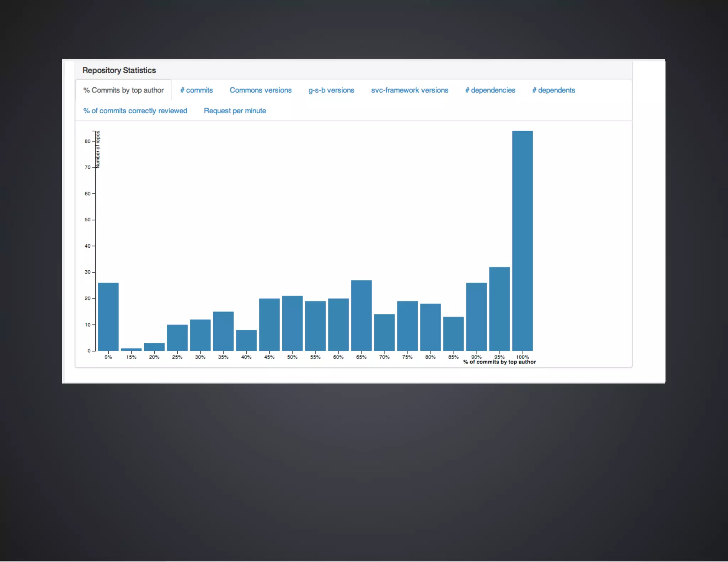
Task: Switch to the '# commits' tab
Action: pos(196,90)
